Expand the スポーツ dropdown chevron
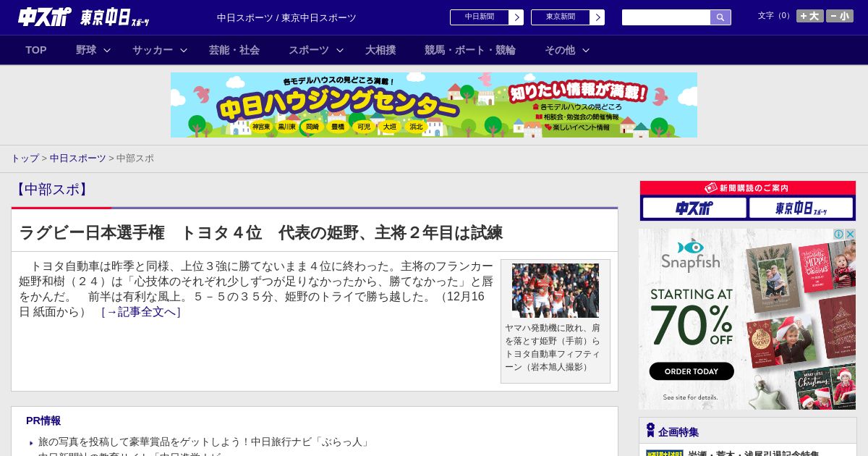This screenshot has width=868, height=456. [x=340, y=50]
